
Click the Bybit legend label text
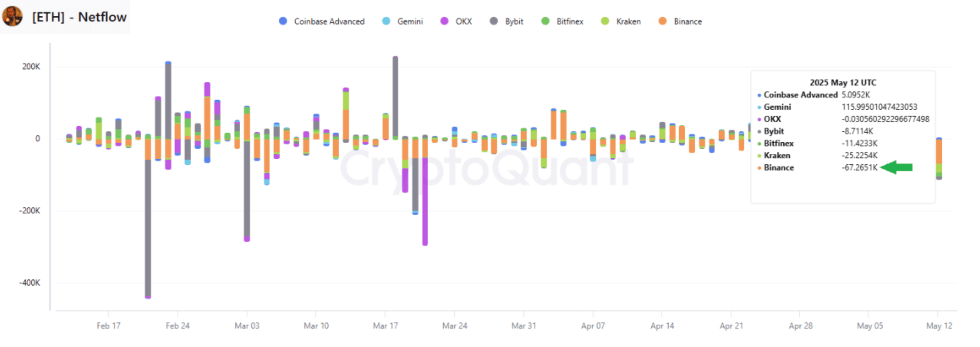coord(514,21)
